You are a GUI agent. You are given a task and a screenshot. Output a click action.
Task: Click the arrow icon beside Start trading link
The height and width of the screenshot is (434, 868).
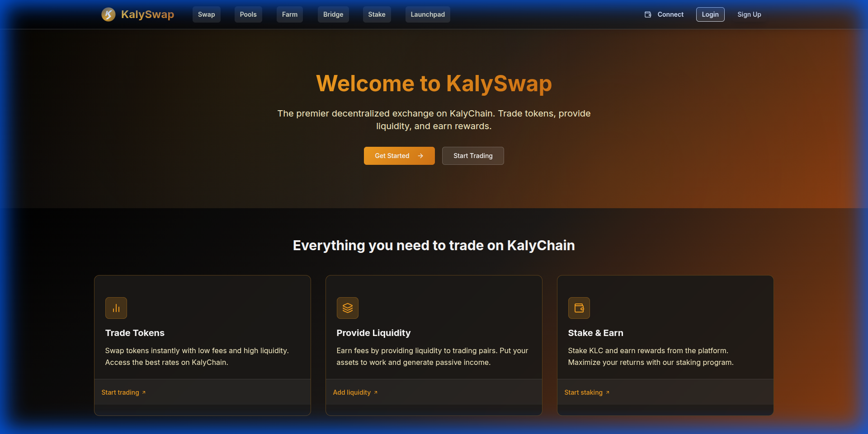click(143, 392)
